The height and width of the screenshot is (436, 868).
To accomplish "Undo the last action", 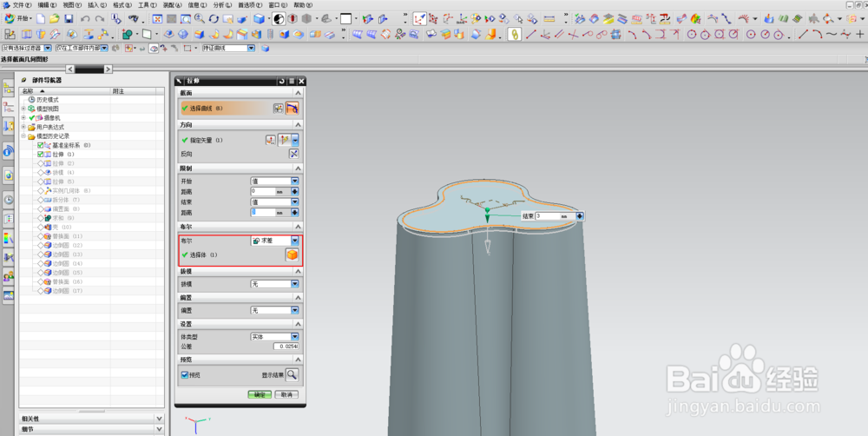I will click(x=85, y=19).
